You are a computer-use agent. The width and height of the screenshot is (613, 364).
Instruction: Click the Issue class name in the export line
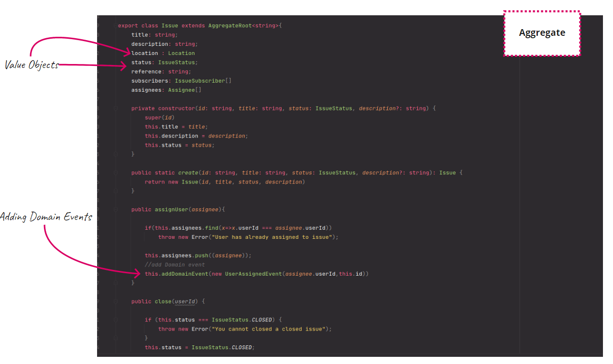coord(169,25)
